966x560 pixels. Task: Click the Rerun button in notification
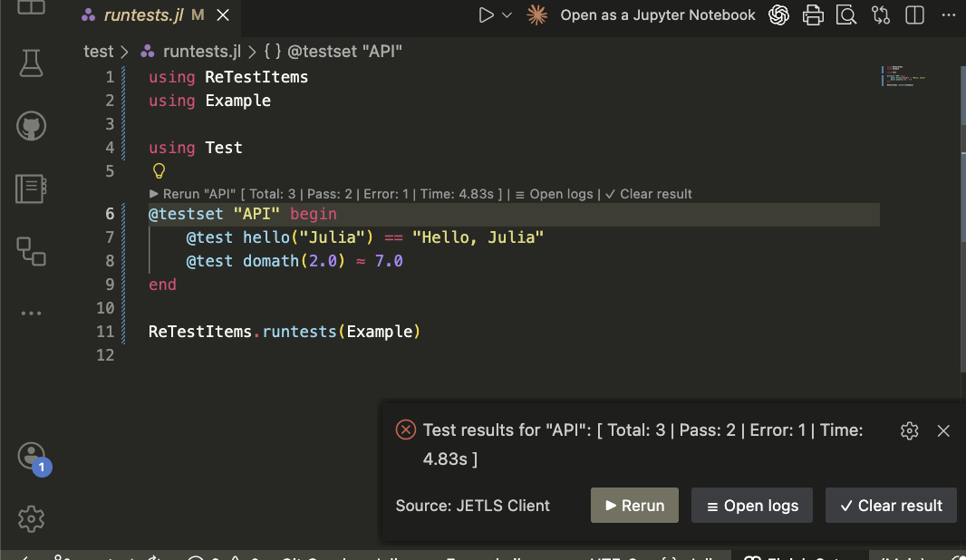pyautogui.click(x=634, y=505)
